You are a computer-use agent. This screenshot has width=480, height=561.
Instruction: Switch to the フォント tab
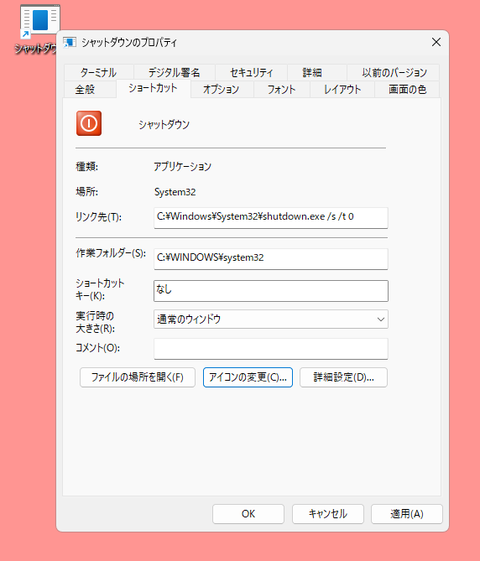pos(281,89)
